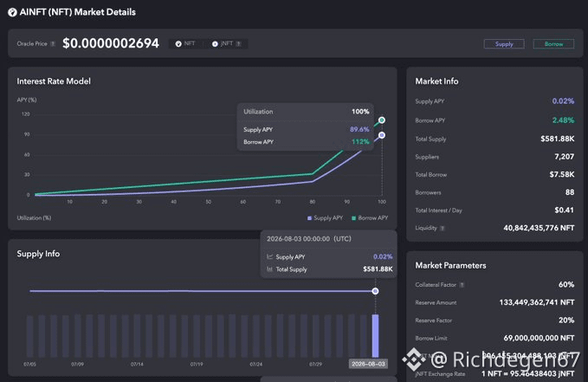Open Oracle Price help tooltip icon
Image resolution: width=588 pixels, height=382 pixels.
(x=53, y=44)
